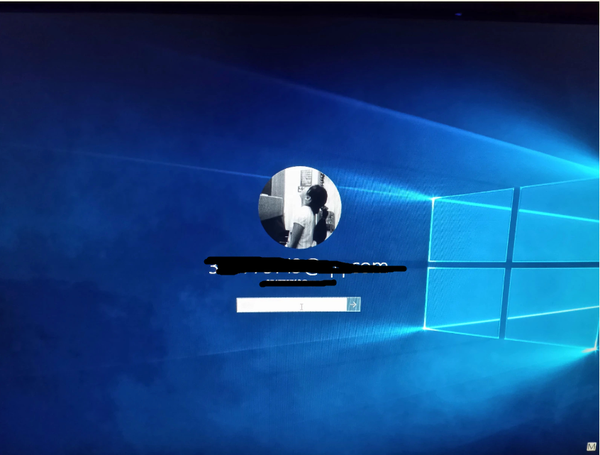Click the circular user profile picture
This screenshot has height=455, width=600.
pyautogui.click(x=300, y=207)
